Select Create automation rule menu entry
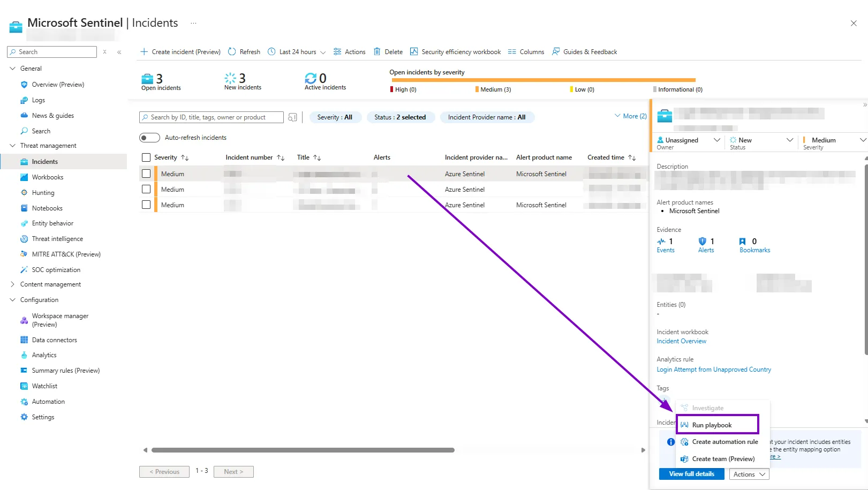868x490 pixels. click(x=723, y=442)
